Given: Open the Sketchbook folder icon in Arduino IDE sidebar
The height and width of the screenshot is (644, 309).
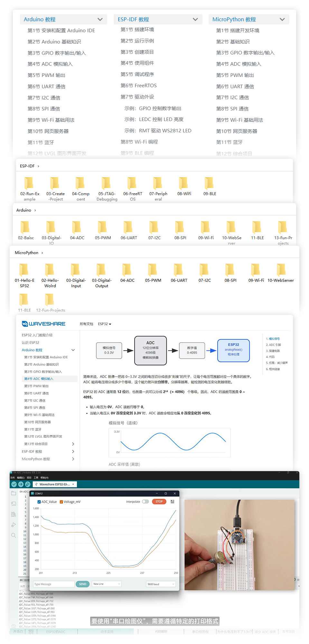Looking at the screenshot, I should pyautogui.click(x=14, y=493).
